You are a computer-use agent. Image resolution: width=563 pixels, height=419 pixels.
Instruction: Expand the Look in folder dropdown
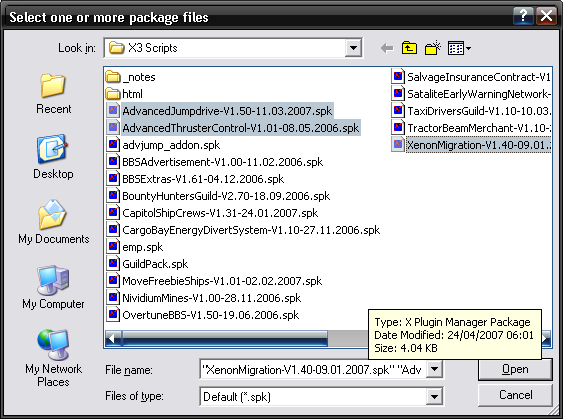tap(353, 48)
